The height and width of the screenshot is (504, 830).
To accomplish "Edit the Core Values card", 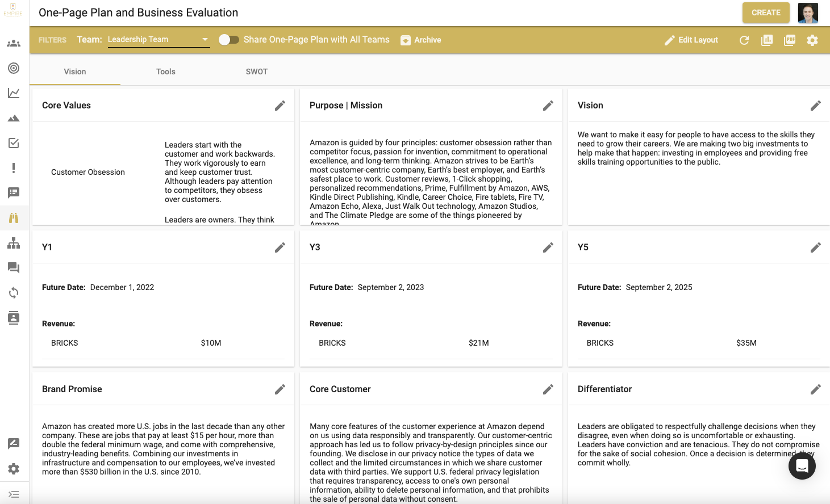I will [280, 106].
